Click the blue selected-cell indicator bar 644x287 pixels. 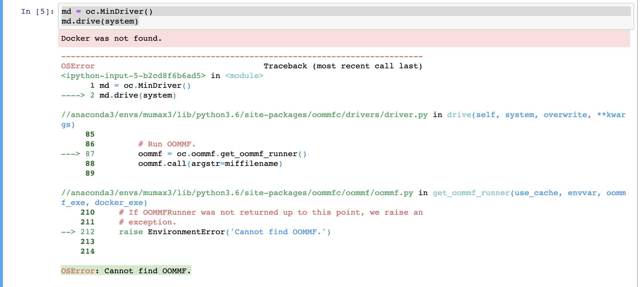pyautogui.click(x=1, y=143)
